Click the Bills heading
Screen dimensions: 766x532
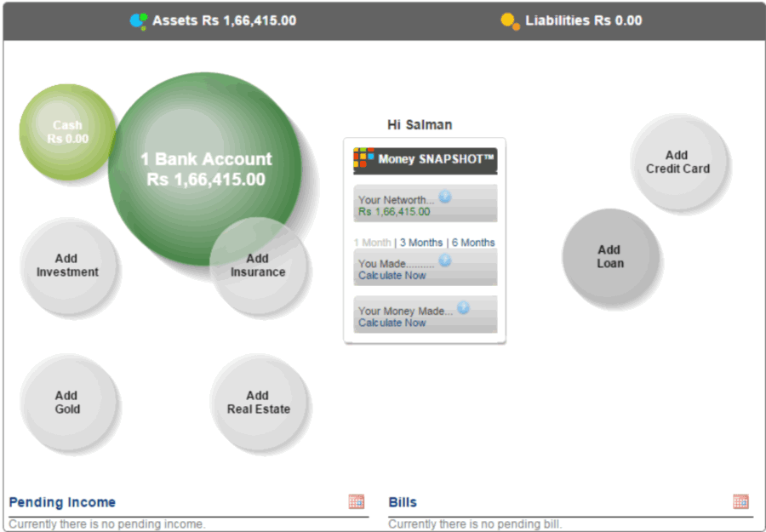click(403, 502)
